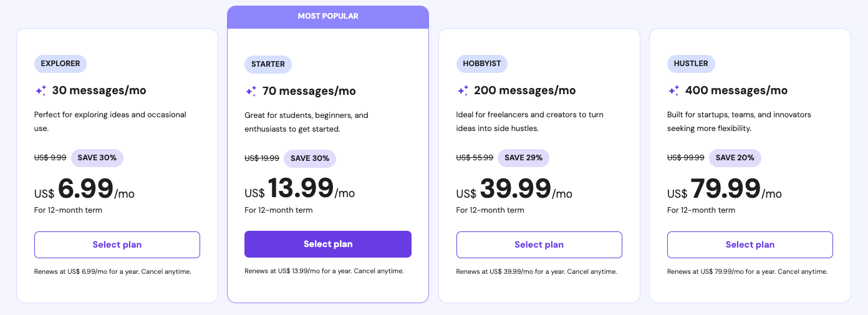Click the SAVE 30% badge on Explorer
The width and height of the screenshot is (868, 315).
click(97, 158)
